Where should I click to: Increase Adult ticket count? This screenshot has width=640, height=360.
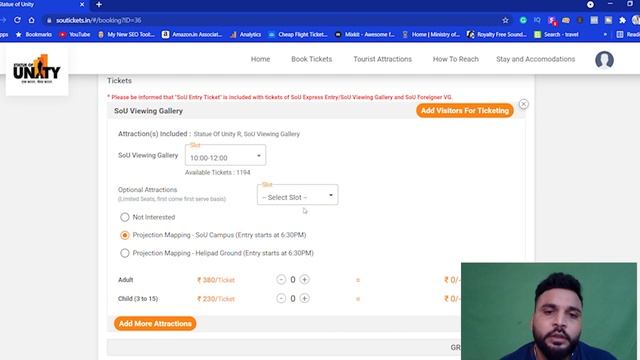click(304, 280)
